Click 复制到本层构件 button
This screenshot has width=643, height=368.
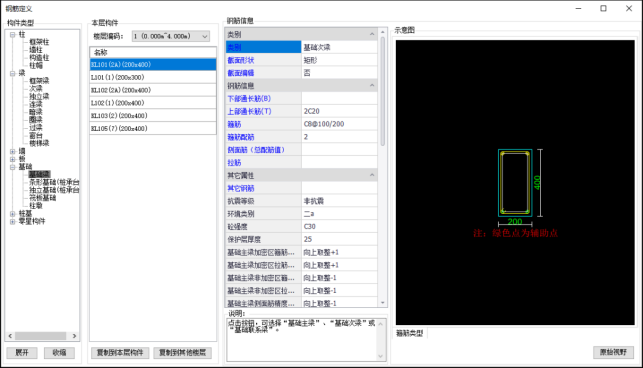click(120, 352)
